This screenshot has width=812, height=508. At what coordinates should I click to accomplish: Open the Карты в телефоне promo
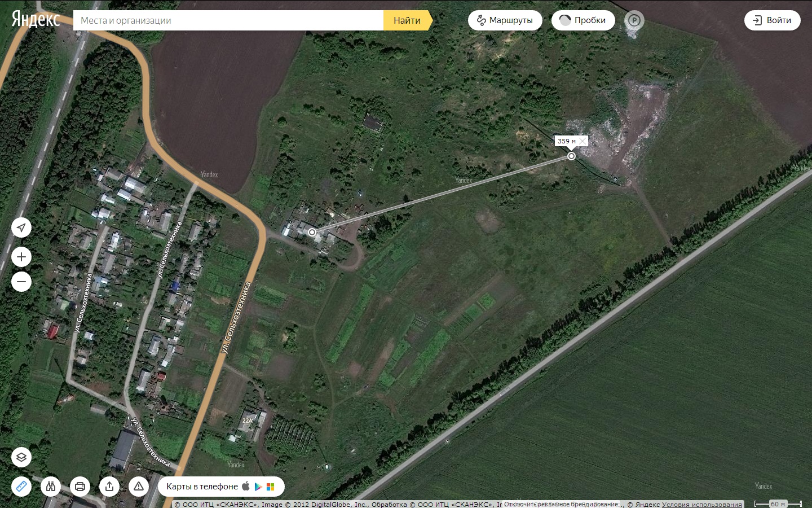[220, 486]
